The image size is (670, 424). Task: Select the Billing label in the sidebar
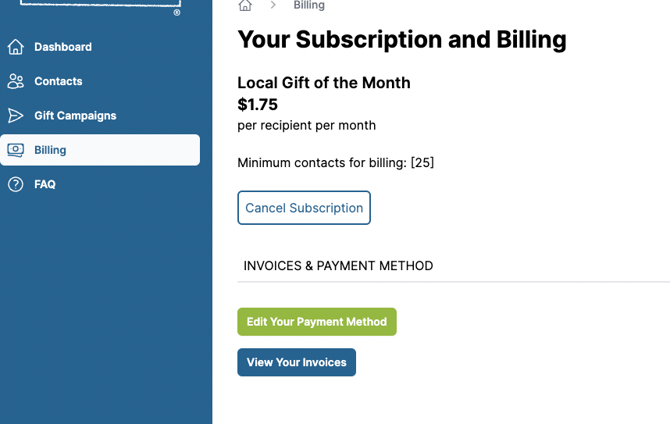coord(50,150)
